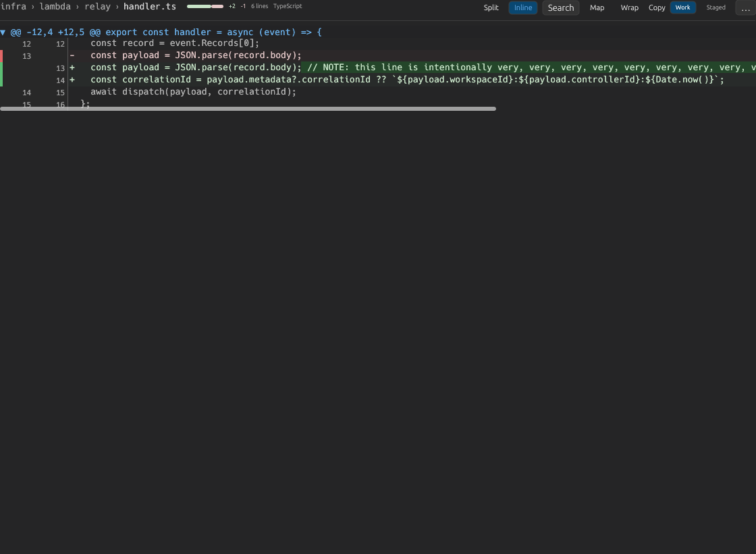Viewport: 756px width, 554px height.
Task: Toggle the Map minimap option
Action: point(597,7)
